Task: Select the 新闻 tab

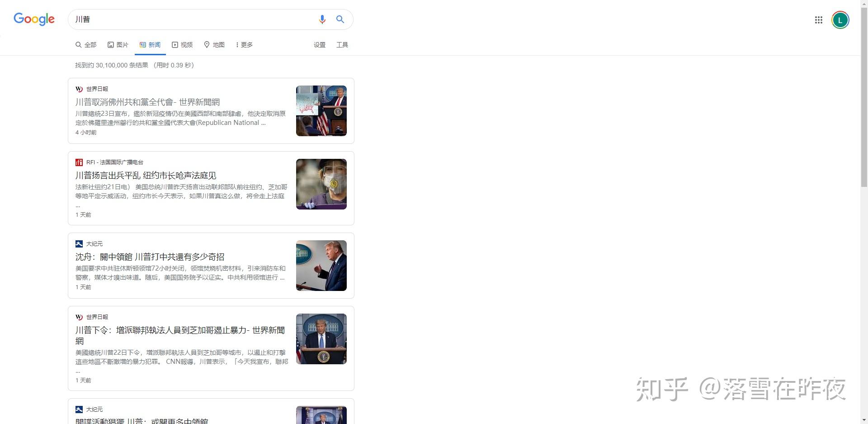Action: [x=150, y=45]
